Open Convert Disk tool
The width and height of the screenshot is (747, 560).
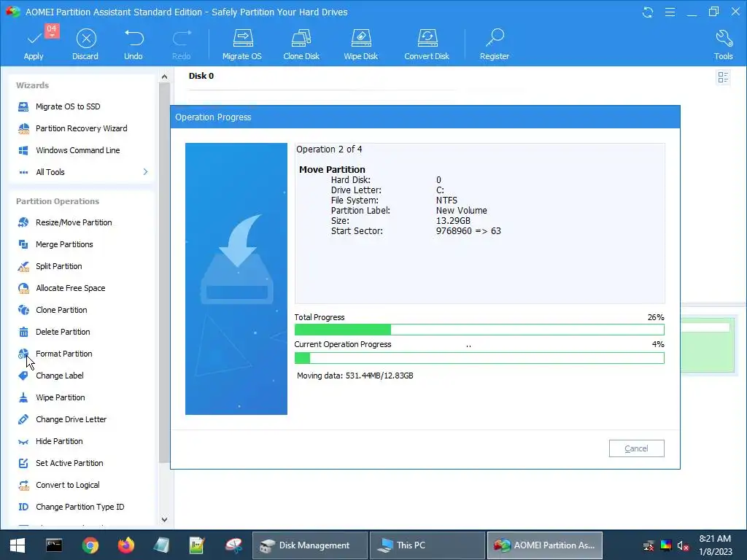point(427,44)
